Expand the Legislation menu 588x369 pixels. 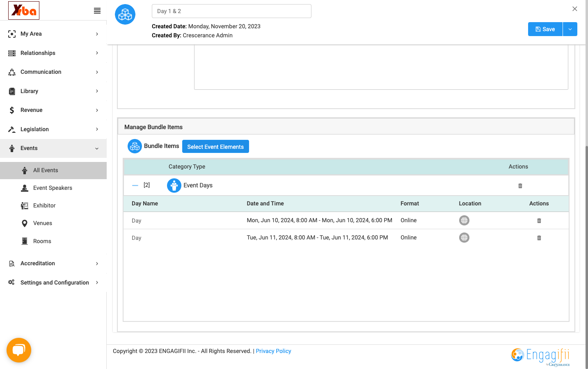coord(53,129)
